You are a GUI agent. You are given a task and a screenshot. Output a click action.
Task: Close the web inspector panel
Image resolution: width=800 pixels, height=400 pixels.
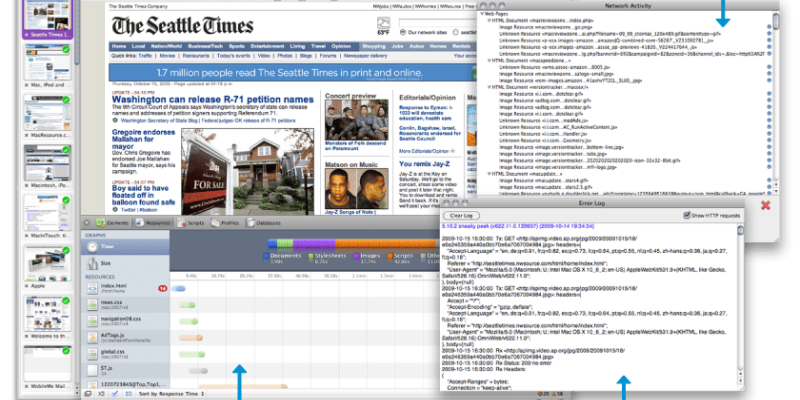tap(87, 223)
